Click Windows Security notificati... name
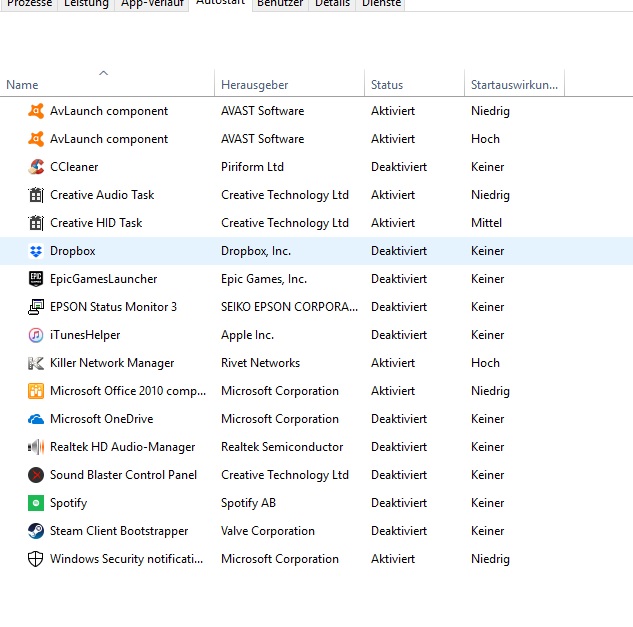This screenshot has width=633, height=627. point(126,559)
